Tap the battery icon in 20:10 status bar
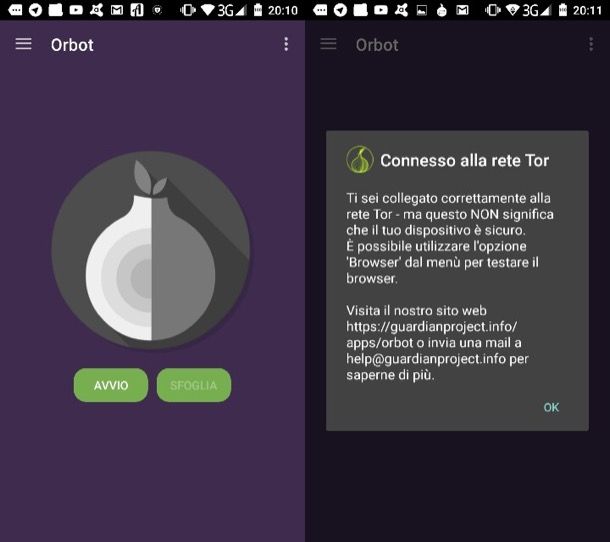 click(x=258, y=10)
